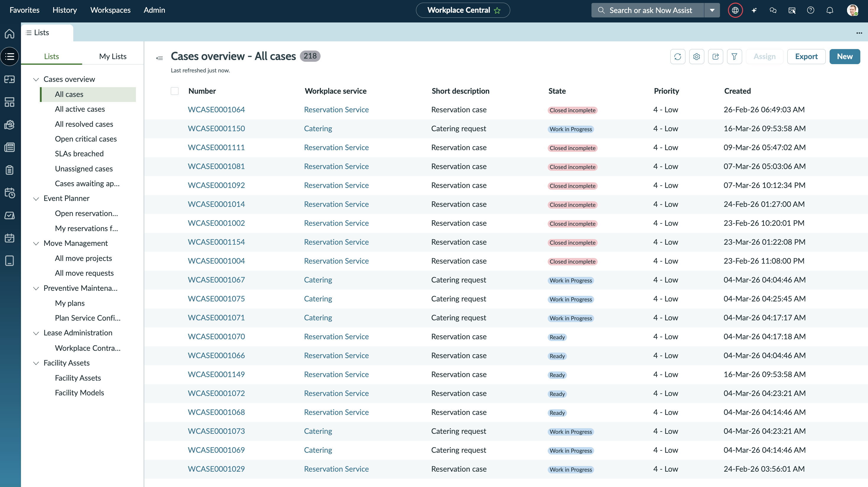Select My plans list
Image resolution: width=868 pixels, height=487 pixels.
70,303
